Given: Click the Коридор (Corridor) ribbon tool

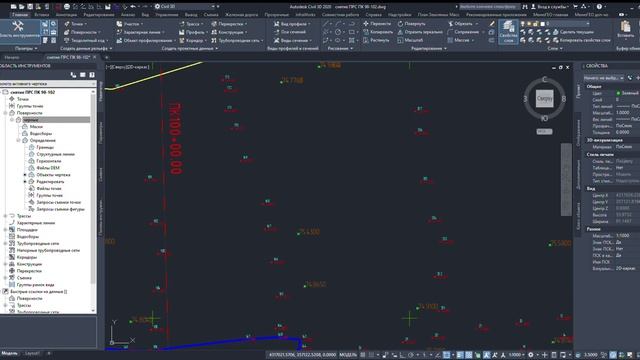Looking at the screenshot, I should (x=192, y=40).
